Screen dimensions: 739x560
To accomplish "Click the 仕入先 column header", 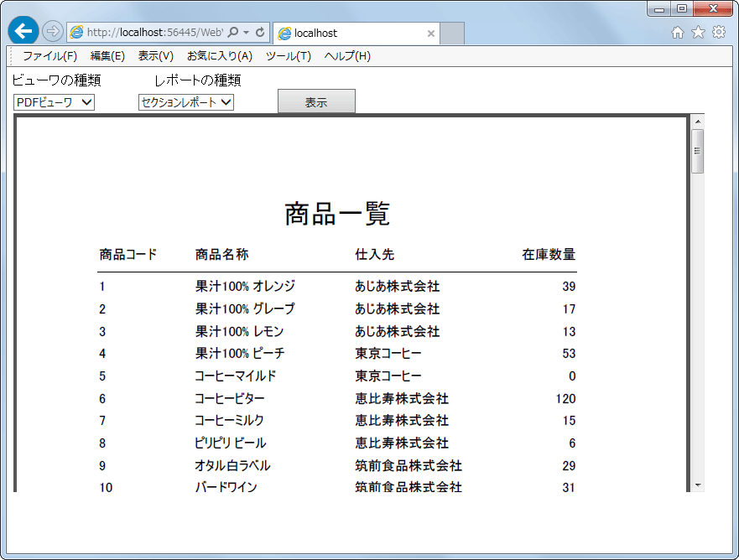I will click(x=374, y=254).
